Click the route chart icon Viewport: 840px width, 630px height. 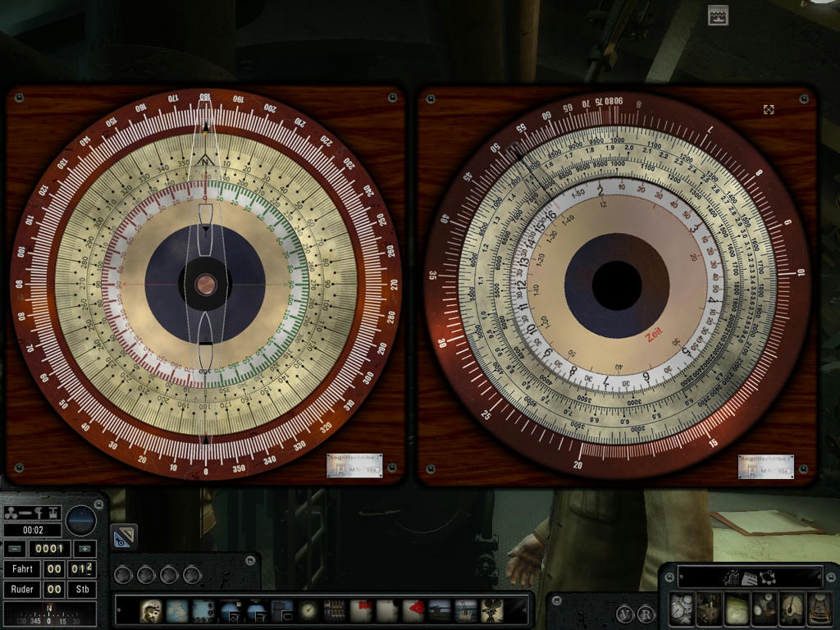tap(732, 578)
